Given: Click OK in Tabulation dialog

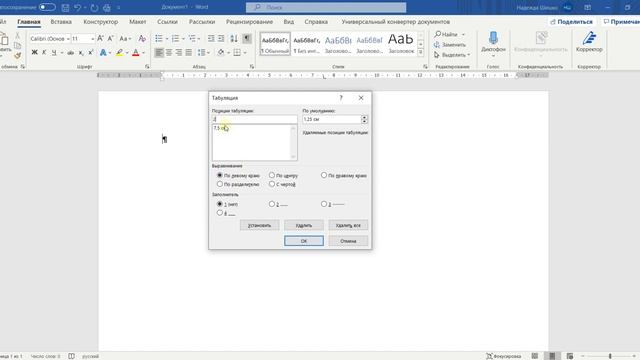Looking at the screenshot, I should [304, 241].
